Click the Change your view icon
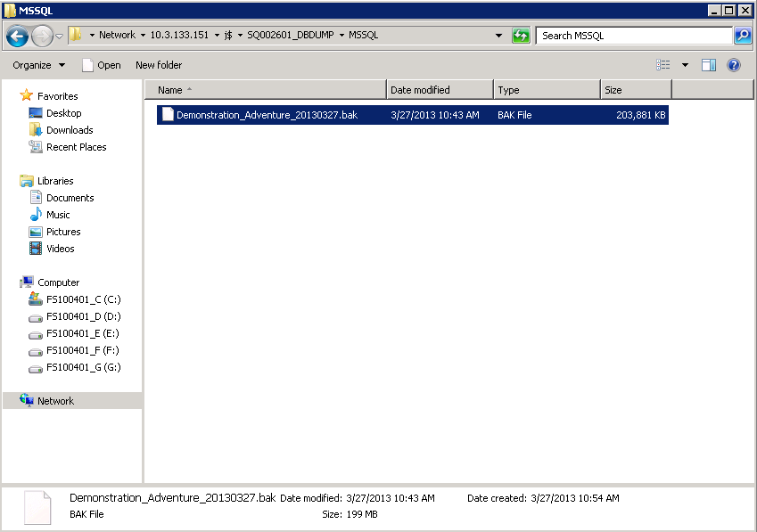This screenshot has width=757, height=532. 663,65
